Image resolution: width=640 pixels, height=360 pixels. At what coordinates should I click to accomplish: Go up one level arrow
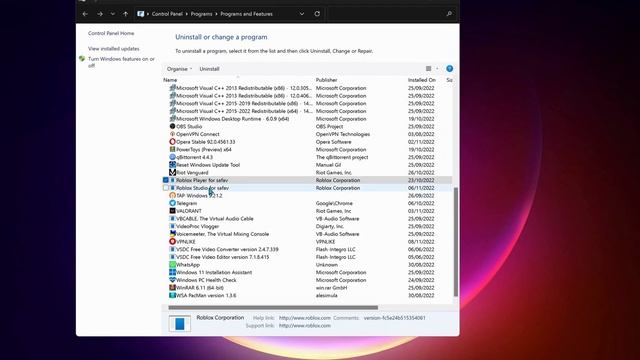click(125, 14)
